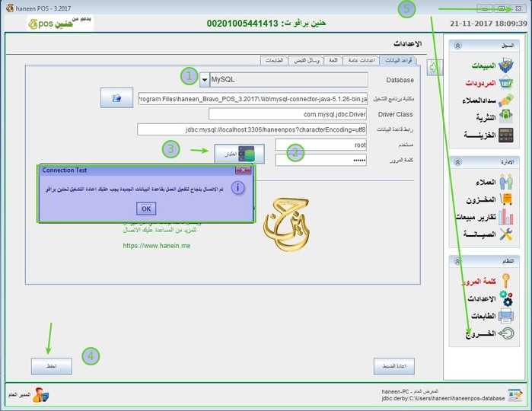Collapse the النظام sidebar section
This screenshot has width=532, height=411.
457,261
